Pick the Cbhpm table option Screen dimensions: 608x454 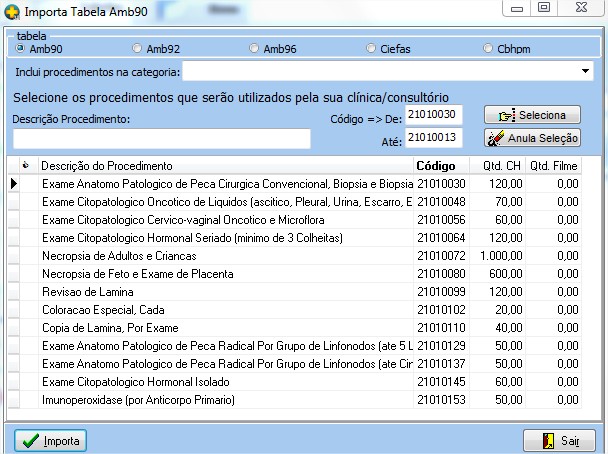488,48
